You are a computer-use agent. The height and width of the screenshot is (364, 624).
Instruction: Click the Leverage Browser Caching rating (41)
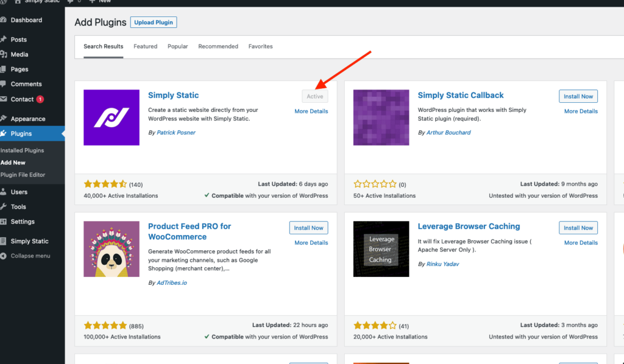click(375, 326)
